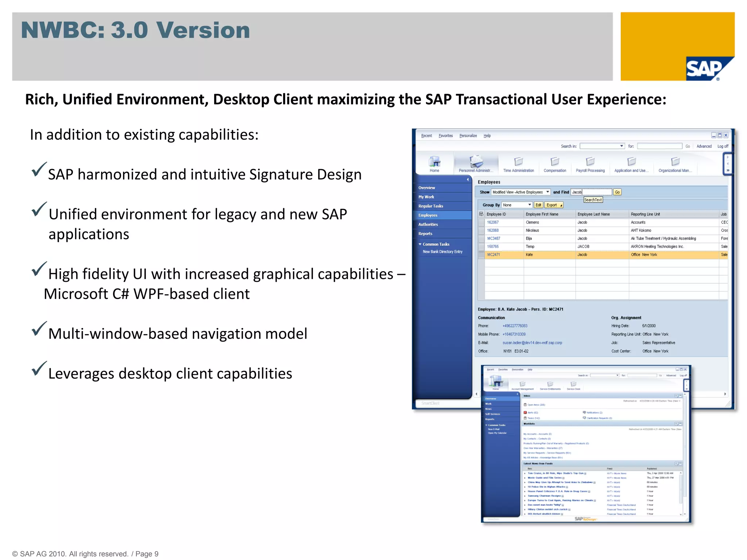Open the Compensation folder icon
This screenshot has width=747, height=560.
(555, 162)
